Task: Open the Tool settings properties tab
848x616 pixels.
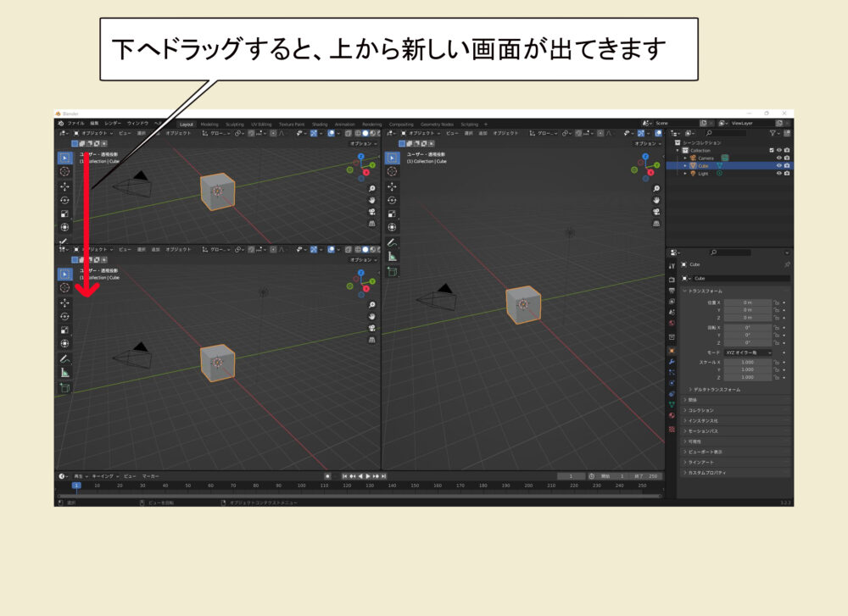Action: click(672, 266)
